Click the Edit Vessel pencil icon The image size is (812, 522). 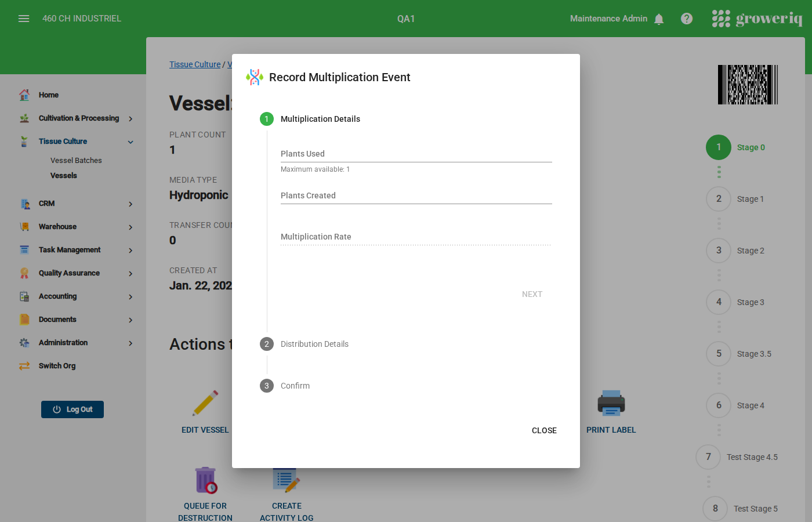point(205,404)
